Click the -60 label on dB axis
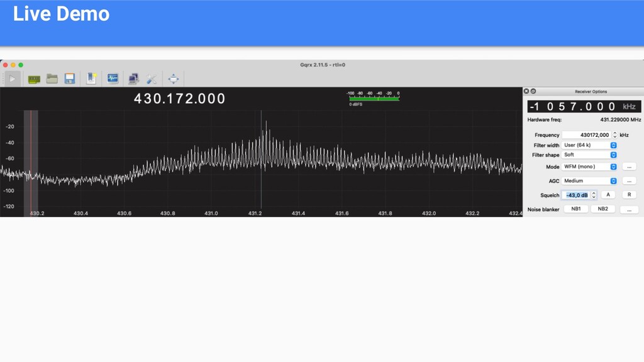Image resolution: width=644 pixels, height=362 pixels. point(10,158)
